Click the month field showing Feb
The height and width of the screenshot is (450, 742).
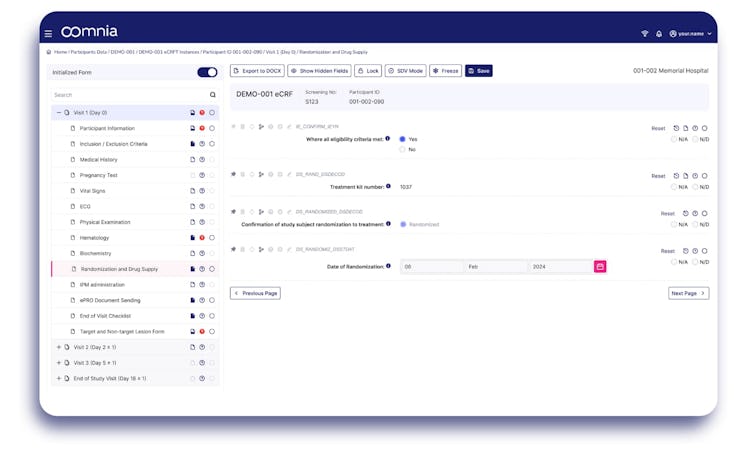click(x=495, y=267)
